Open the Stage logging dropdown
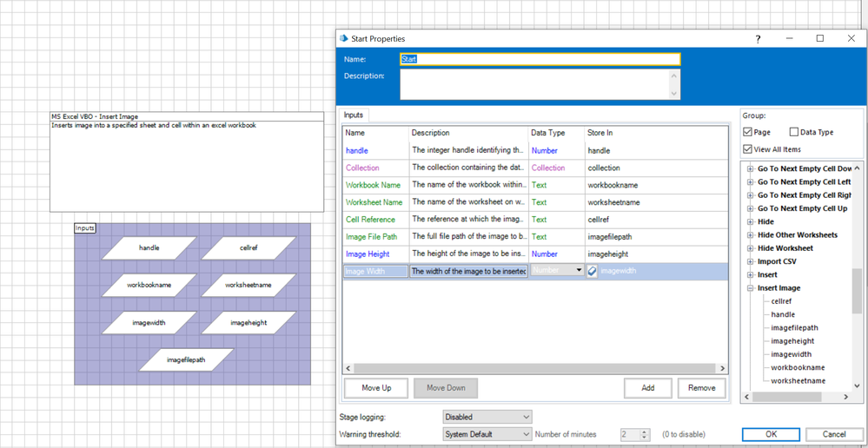The height and width of the screenshot is (448, 868). pos(487,417)
